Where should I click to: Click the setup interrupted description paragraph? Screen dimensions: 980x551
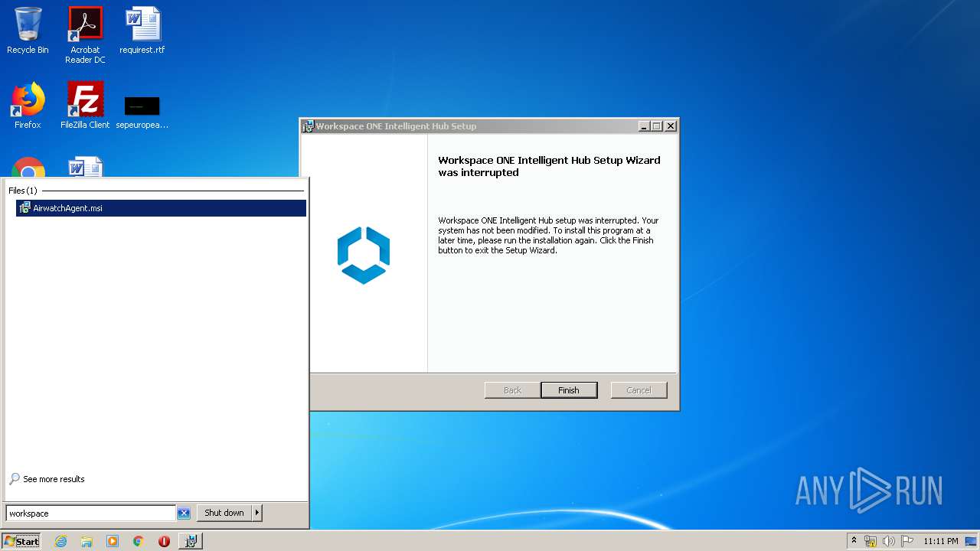tap(548, 235)
